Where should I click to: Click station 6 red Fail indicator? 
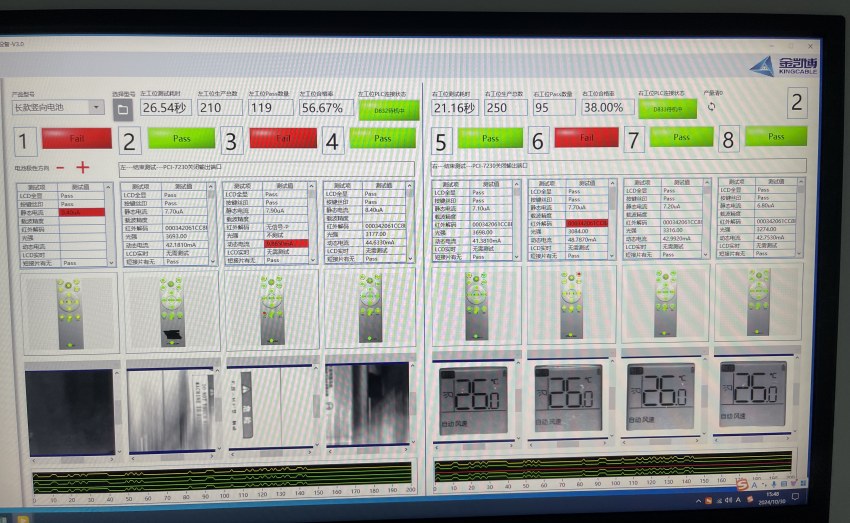point(586,138)
